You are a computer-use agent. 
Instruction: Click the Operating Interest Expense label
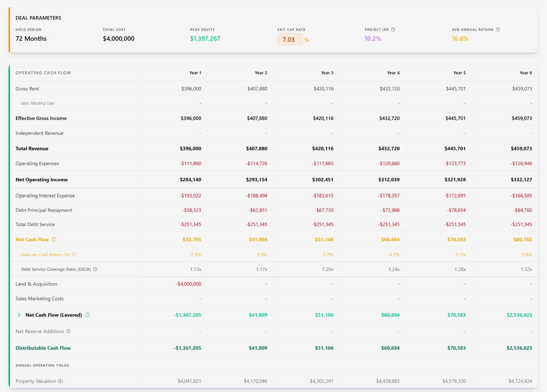coord(45,196)
